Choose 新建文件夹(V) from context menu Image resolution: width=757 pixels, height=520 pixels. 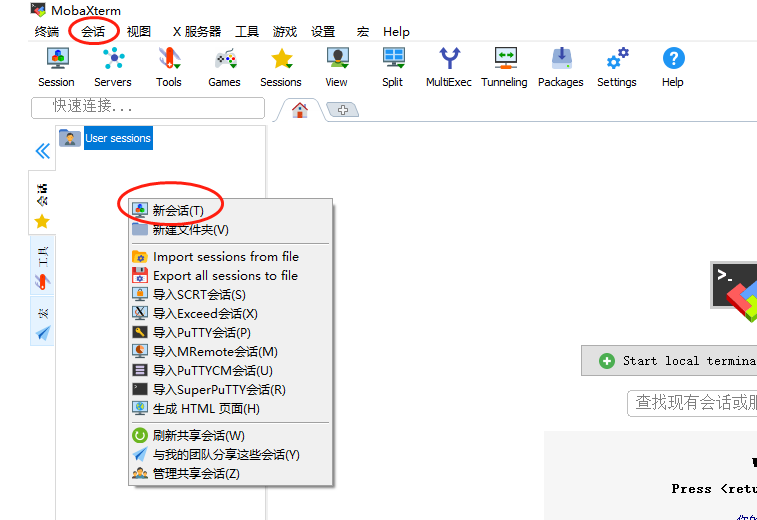231,230
